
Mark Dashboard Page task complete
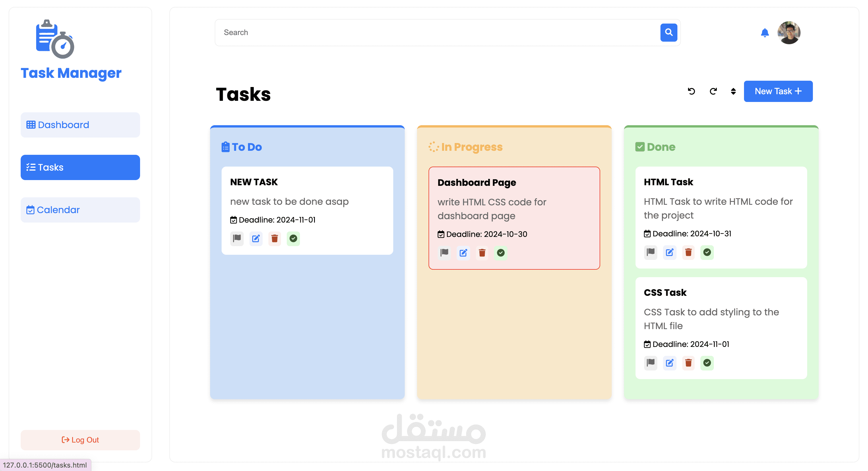tap(501, 252)
